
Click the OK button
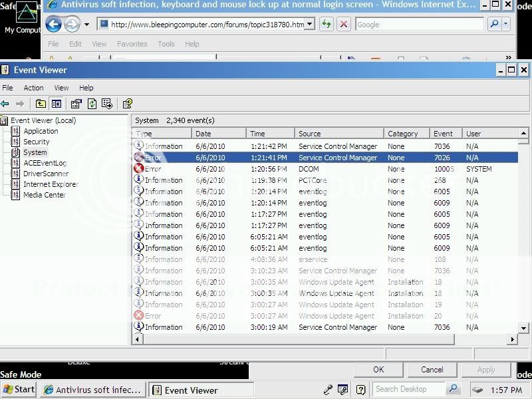pyautogui.click(x=378, y=370)
